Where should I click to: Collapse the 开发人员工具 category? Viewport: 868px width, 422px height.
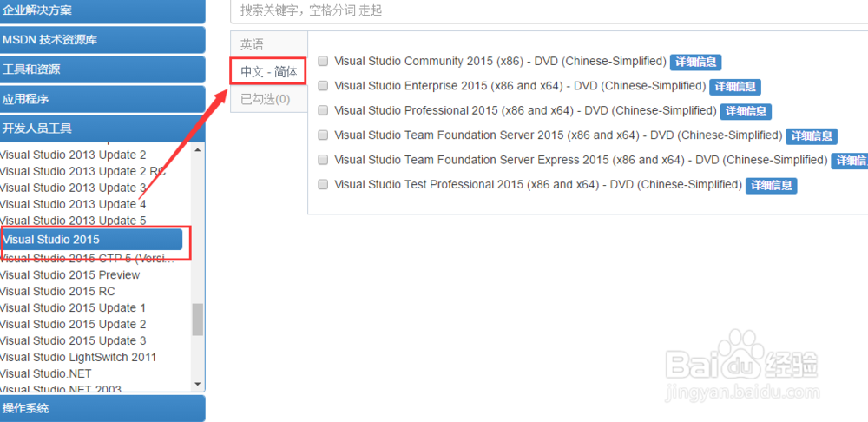(x=102, y=129)
